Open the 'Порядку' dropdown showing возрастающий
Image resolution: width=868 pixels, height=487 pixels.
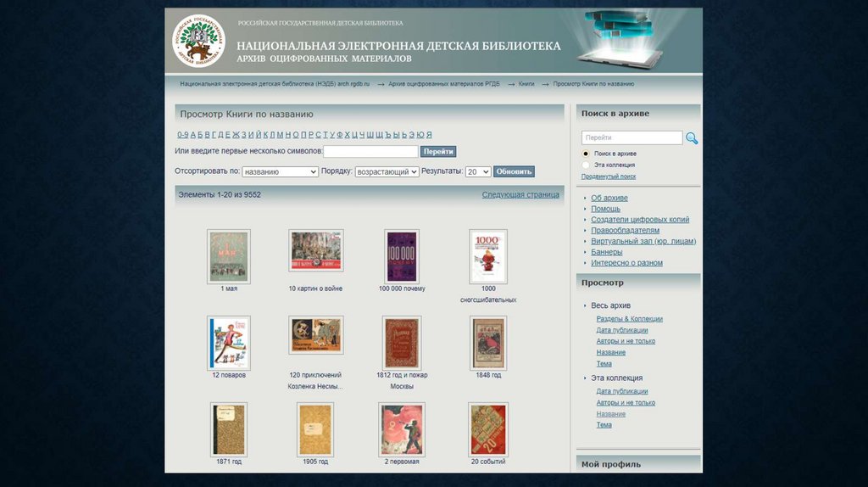(387, 171)
